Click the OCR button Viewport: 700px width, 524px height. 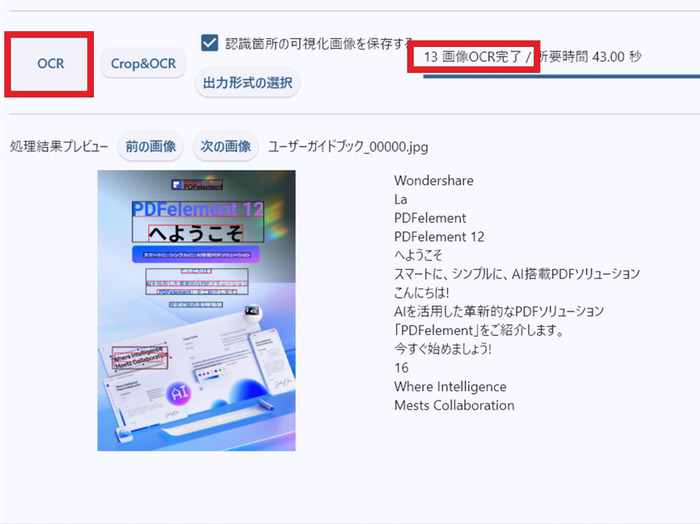point(49,64)
